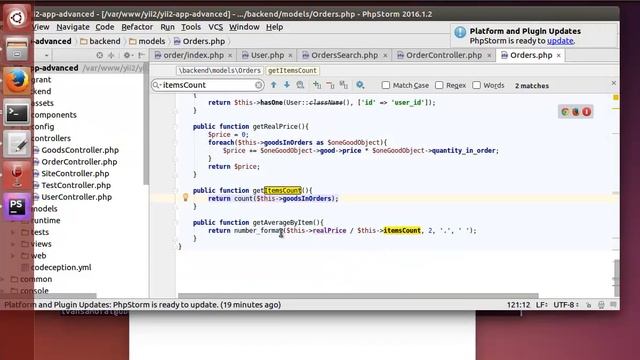Open Files manager in Ubuntu dock

tap(17, 49)
